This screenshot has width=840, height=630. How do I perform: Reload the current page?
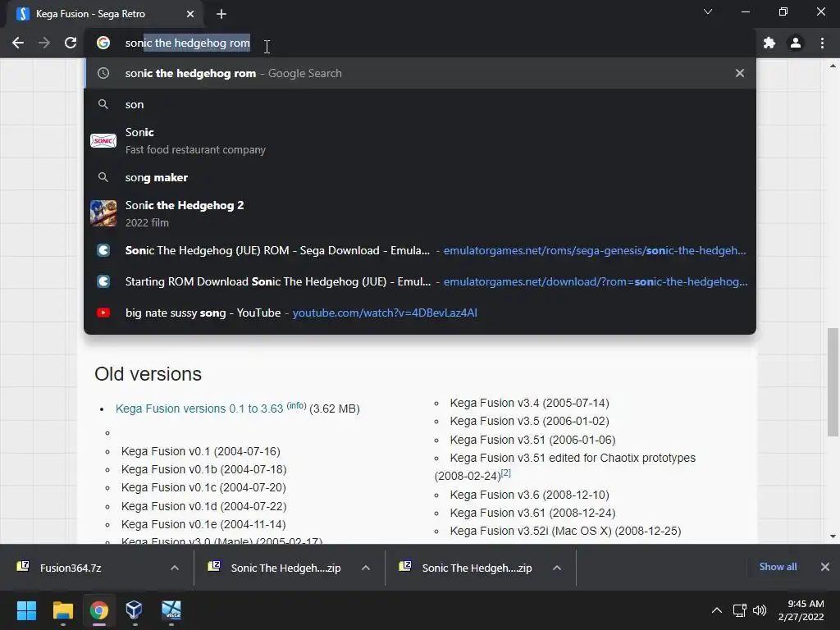(x=71, y=43)
